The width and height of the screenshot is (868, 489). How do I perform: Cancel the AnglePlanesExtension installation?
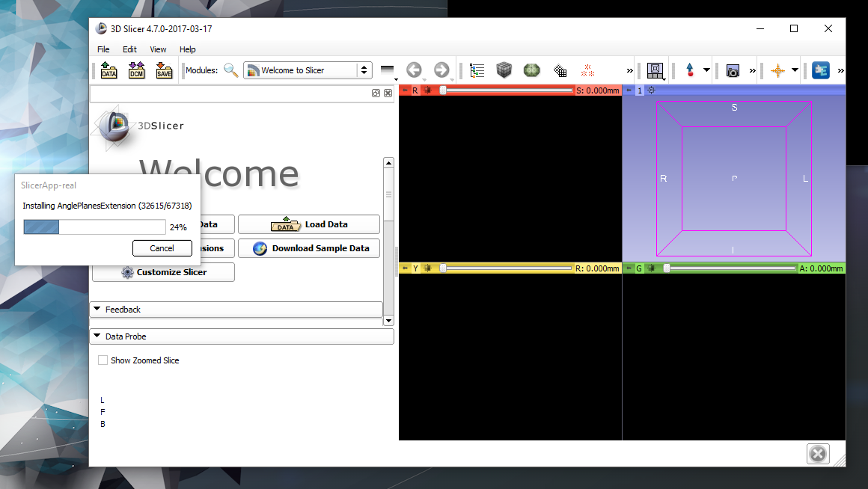(x=162, y=248)
